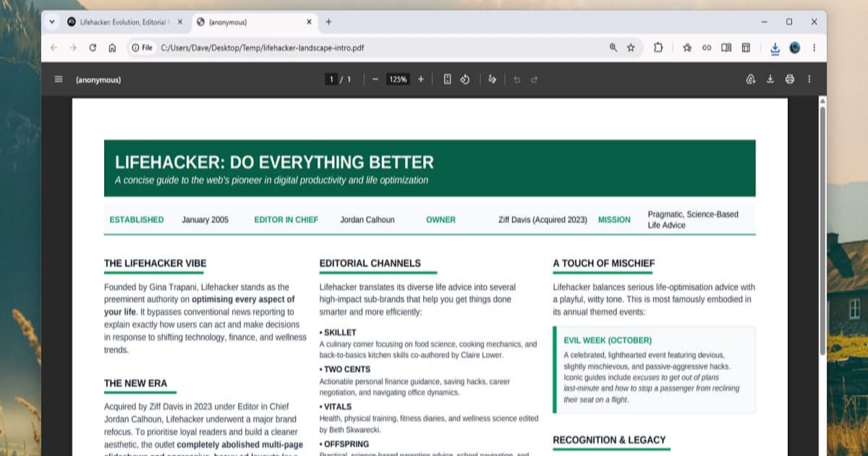Open the reading mode book icon

pyautogui.click(x=726, y=48)
